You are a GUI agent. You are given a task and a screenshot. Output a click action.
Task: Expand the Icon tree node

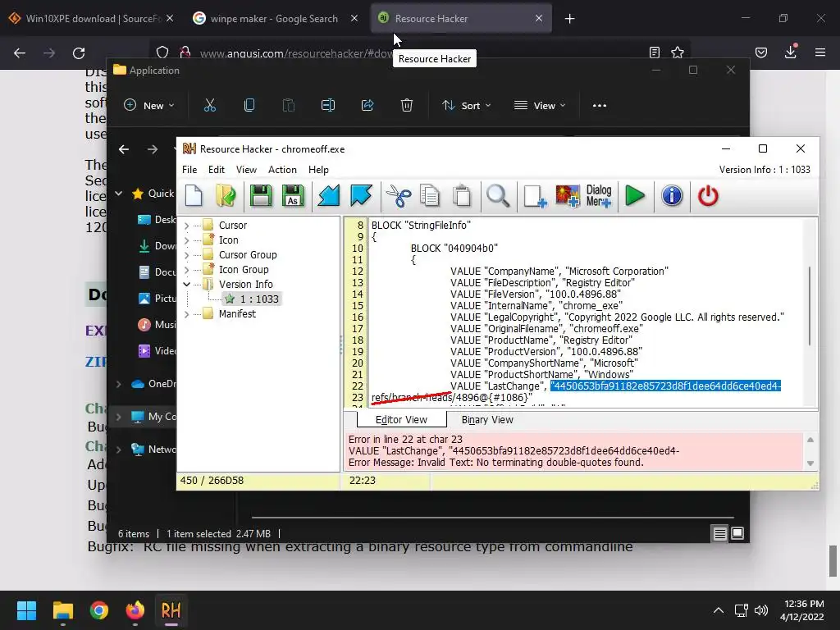coord(186,240)
